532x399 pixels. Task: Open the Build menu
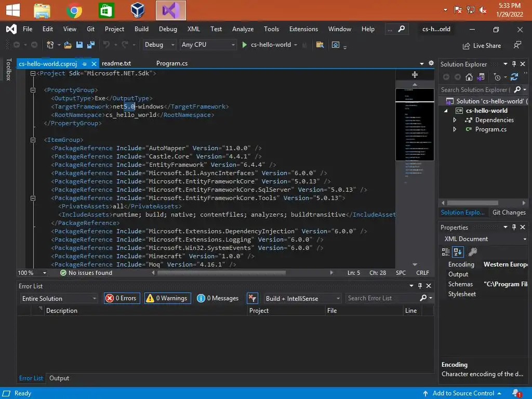[x=141, y=29]
